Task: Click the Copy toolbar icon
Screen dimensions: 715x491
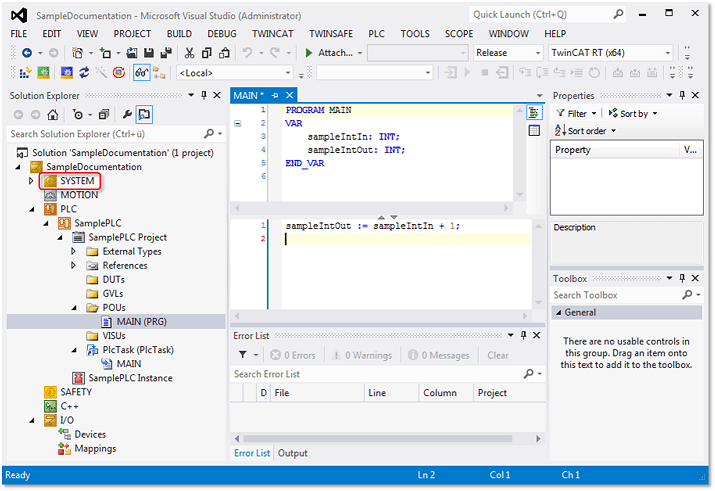Action: pyautogui.click(x=207, y=53)
